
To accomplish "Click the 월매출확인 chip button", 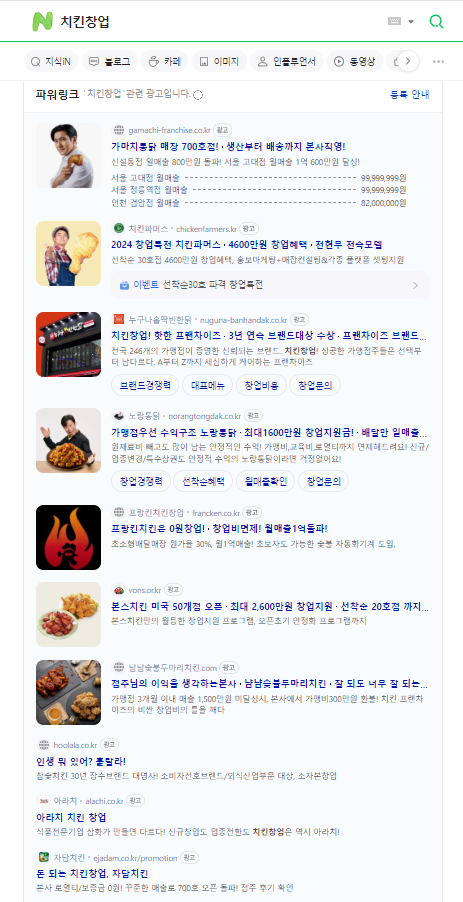I will (x=265, y=481).
